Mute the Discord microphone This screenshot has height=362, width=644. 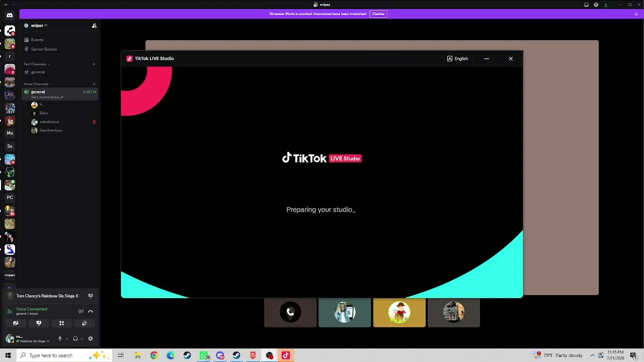[x=60, y=339]
